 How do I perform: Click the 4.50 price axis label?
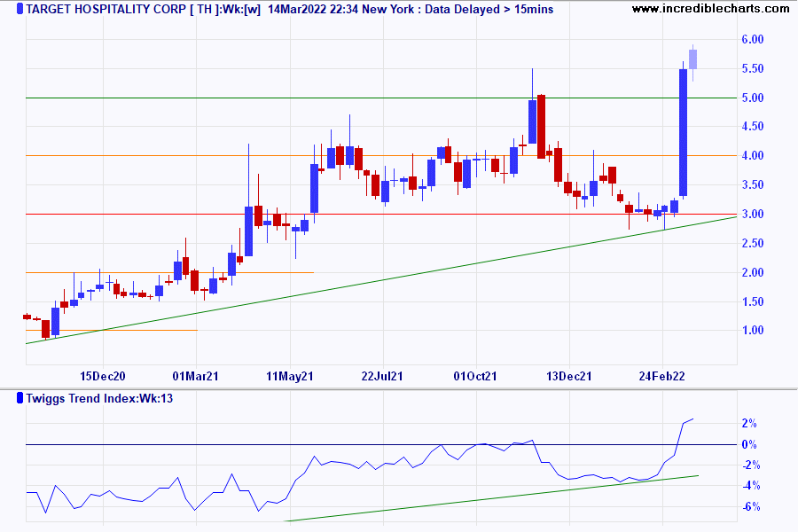point(753,126)
